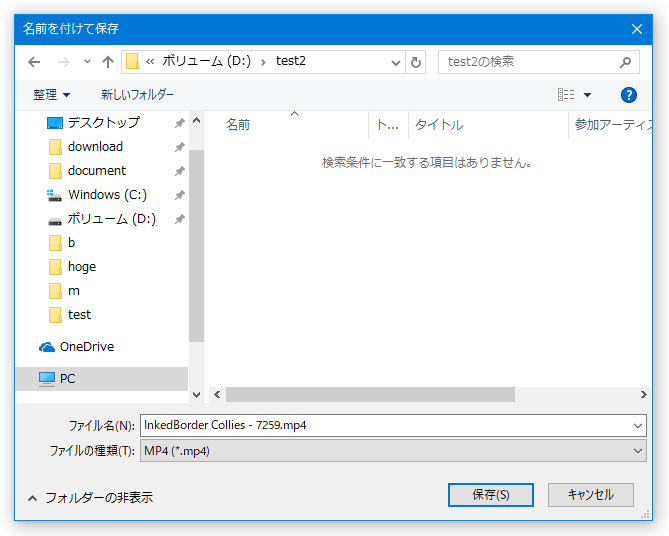This screenshot has height=536, width=669.
Task: Go back using the left arrow
Action: [x=34, y=62]
